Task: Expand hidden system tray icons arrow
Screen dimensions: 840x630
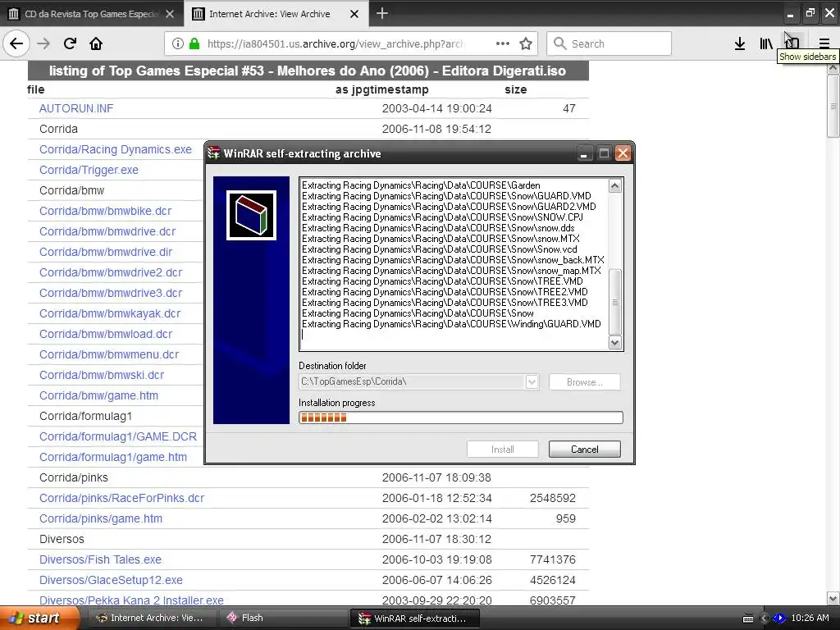Action: [x=765, y=619]
